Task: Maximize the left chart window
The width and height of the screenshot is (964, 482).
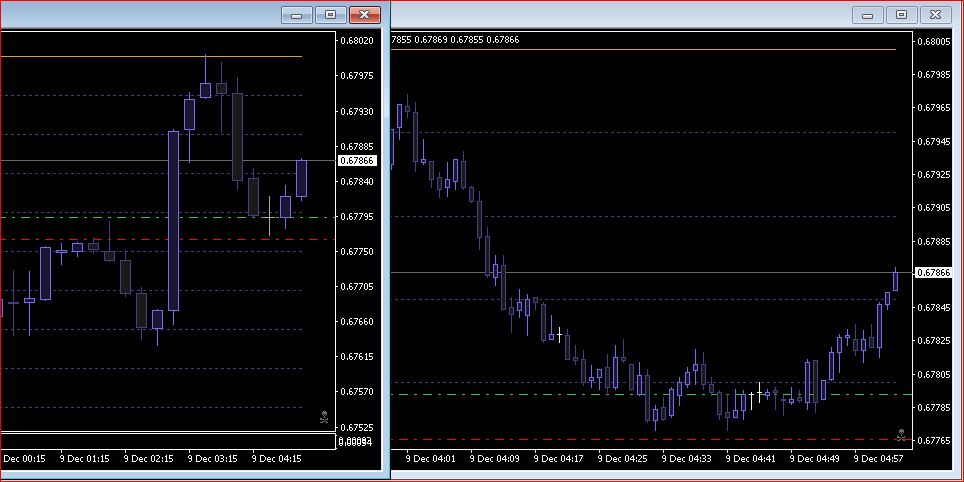Action: coord(331,15)
